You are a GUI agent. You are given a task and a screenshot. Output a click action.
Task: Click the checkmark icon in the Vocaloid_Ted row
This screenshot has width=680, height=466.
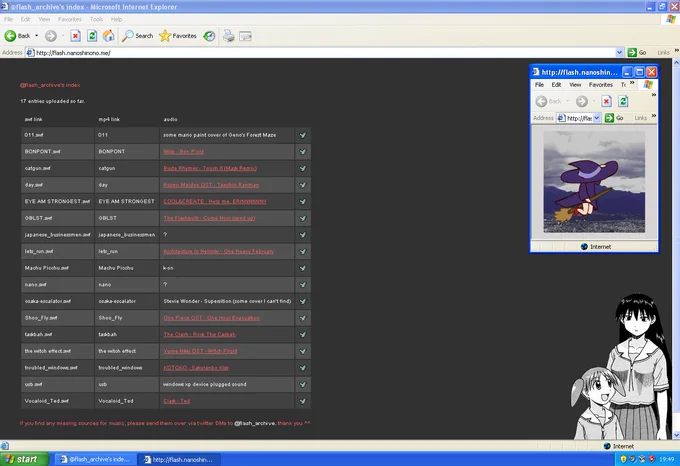[x=303, y=401]
